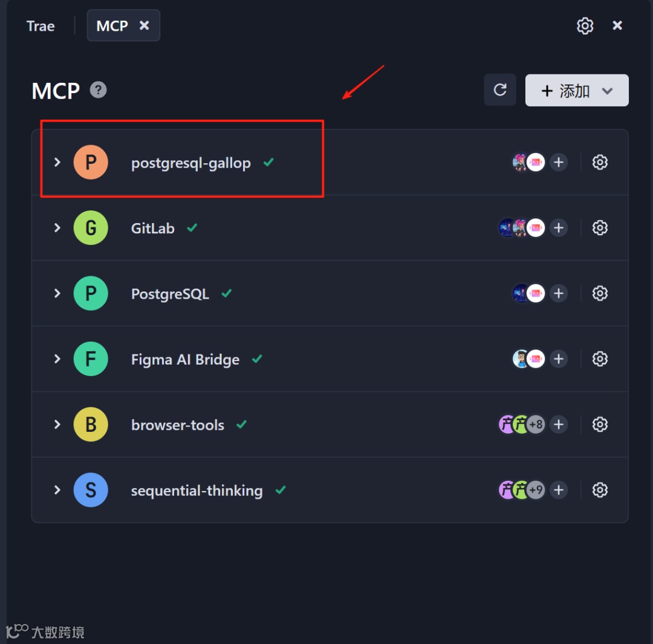653x644 pixels.
Task: Close the MCP tab
Action: (x=145, y=25)
